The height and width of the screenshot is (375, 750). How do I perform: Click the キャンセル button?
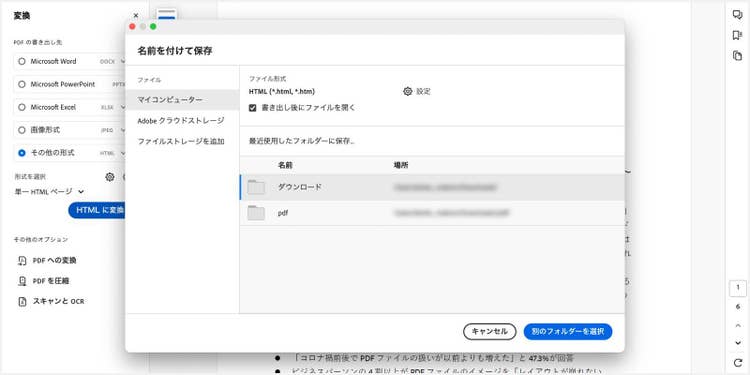pos(489,331)
